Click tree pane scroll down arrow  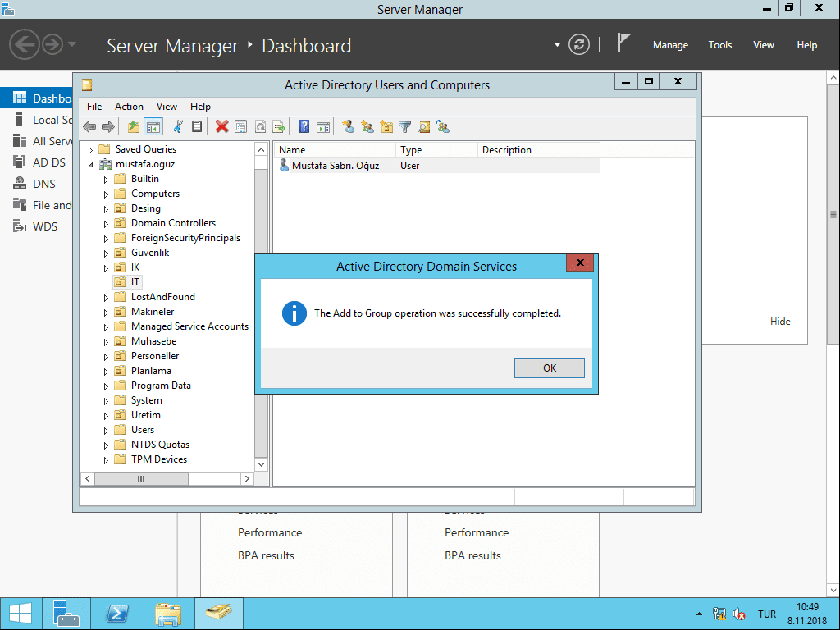click(262, 464)
